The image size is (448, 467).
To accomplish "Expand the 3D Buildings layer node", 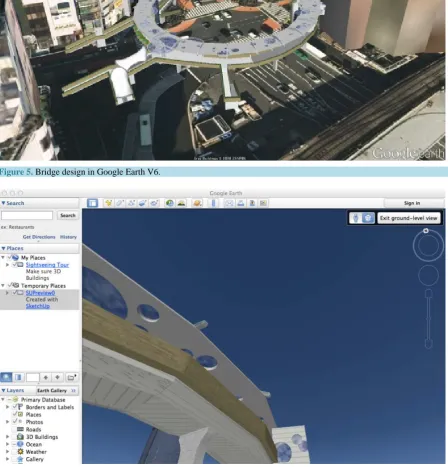I will (7, 437).
